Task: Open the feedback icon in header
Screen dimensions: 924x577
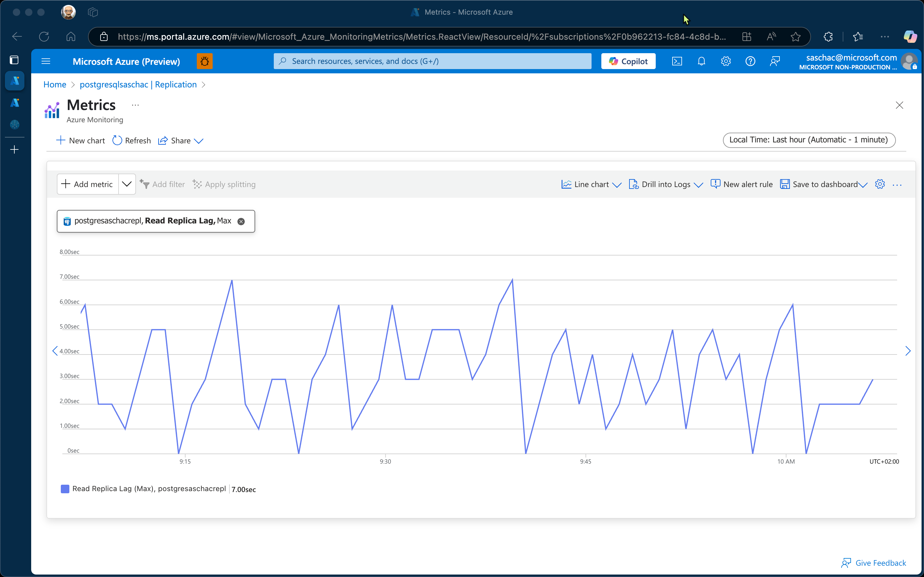Action: pos(775,61)
